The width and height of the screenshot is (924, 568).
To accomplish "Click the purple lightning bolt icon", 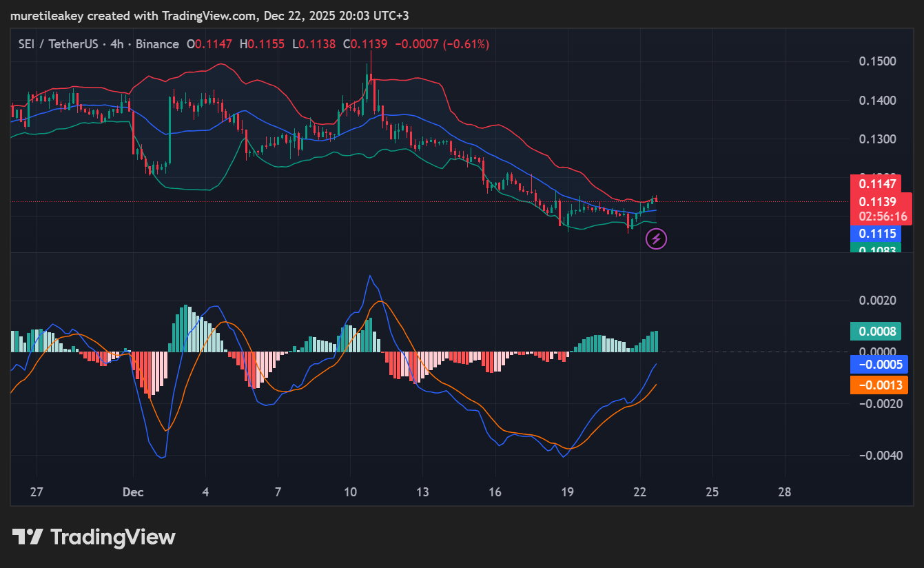I will [656, 239].
